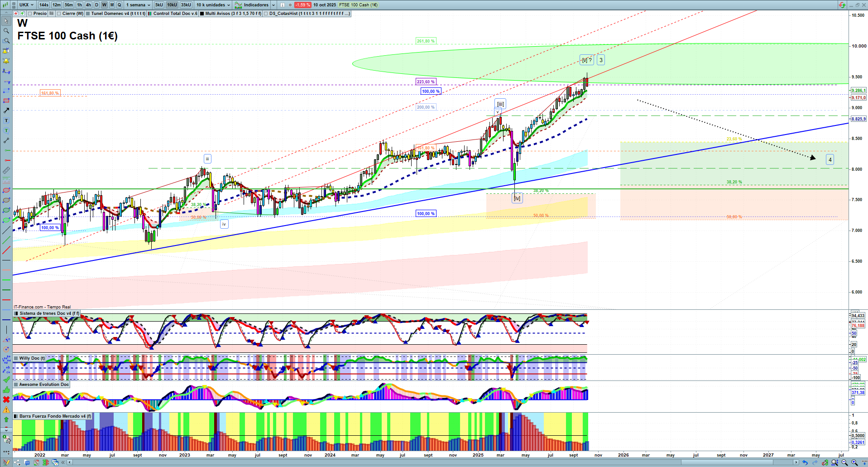Select the zoom-to-area tool
The image size is (868, 467).
(x=6, y=41)
